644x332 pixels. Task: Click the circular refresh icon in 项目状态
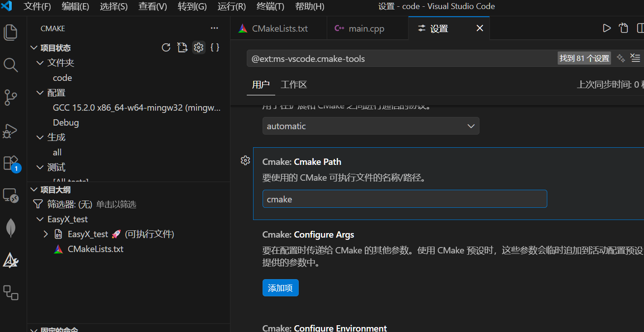[x=166, y=47]
